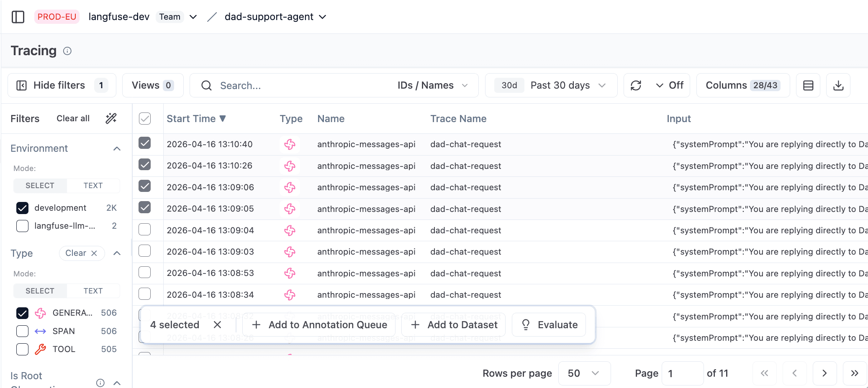Switch Type mode to TEXT

[x=93, y=291]
